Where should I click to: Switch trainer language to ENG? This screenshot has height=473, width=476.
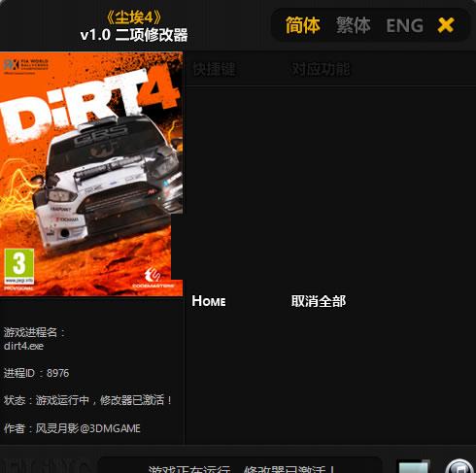tap(405, 25)
